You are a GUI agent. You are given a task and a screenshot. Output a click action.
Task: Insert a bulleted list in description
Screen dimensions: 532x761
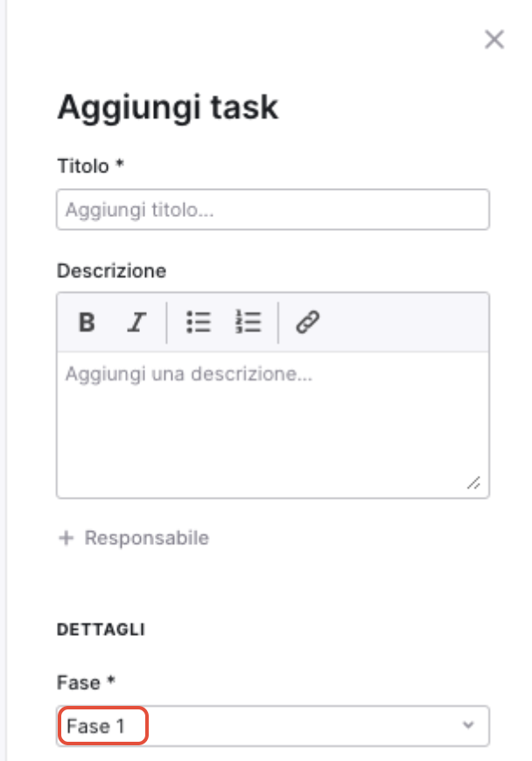tap(199, 322)
